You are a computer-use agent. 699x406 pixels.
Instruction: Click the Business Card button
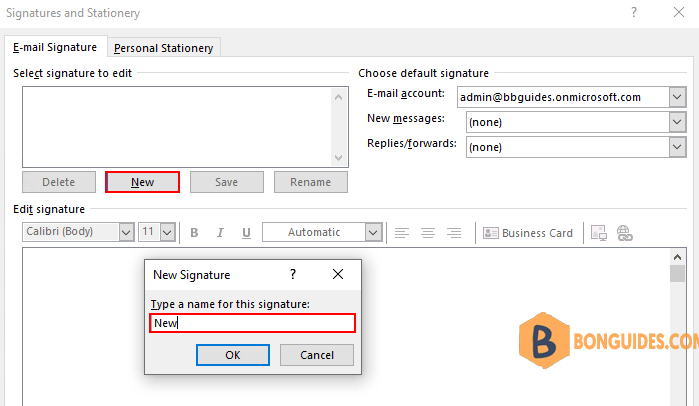pyautogui.click(x=528, y=233)
